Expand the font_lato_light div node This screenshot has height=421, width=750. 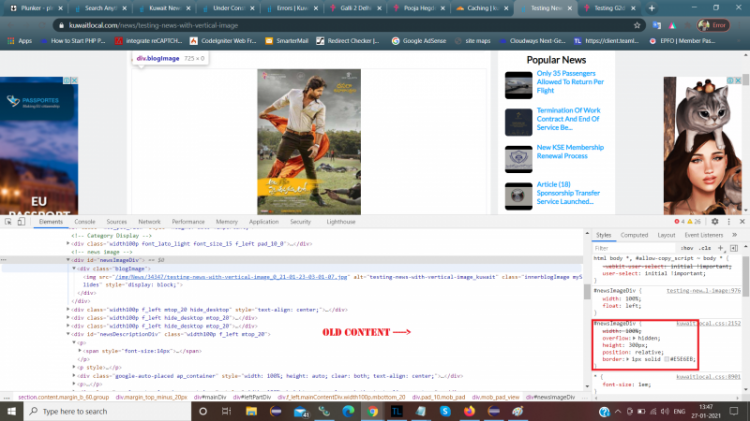tap(68, 244)
